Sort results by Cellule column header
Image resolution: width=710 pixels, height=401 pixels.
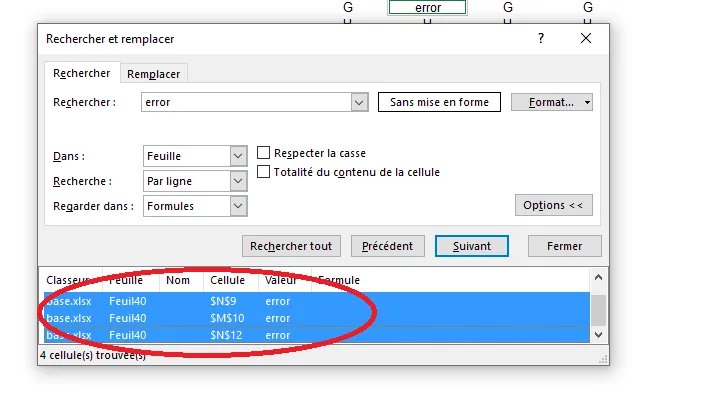tap(231, 280)
